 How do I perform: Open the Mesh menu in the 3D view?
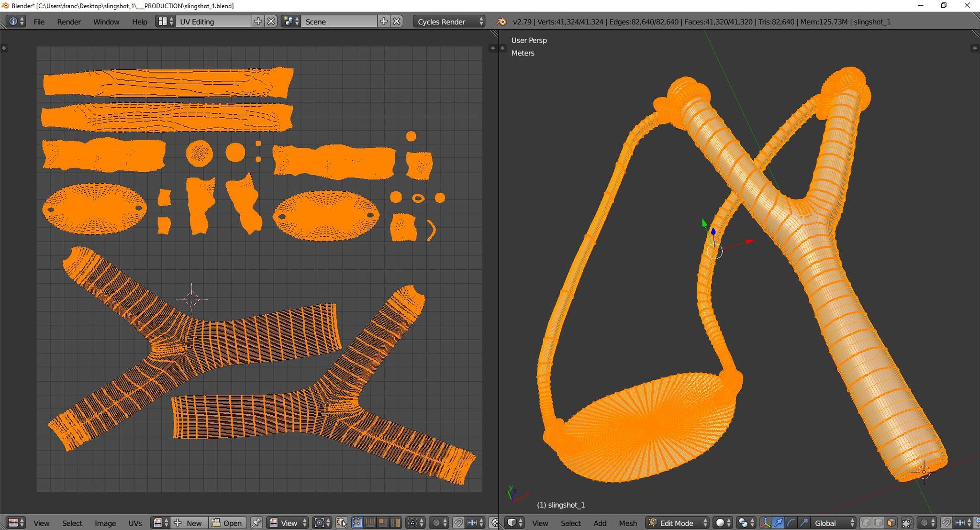coord(627,523)
